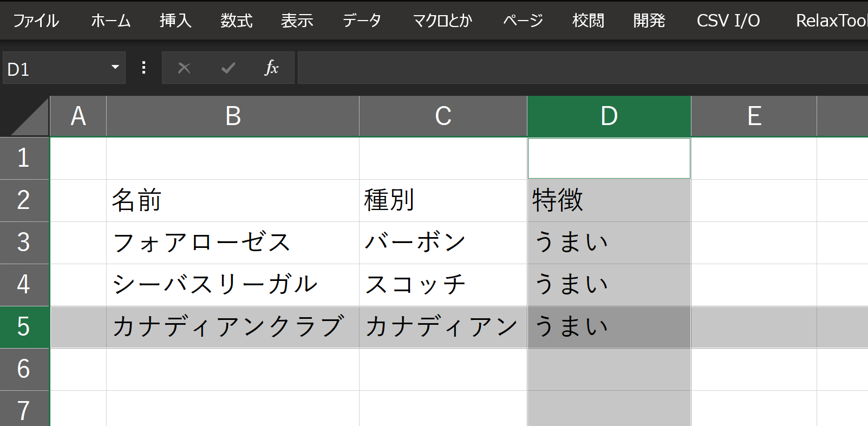Screen dimensions: 868x426
Task: Select row 1 header
Action: click(24, 158)
